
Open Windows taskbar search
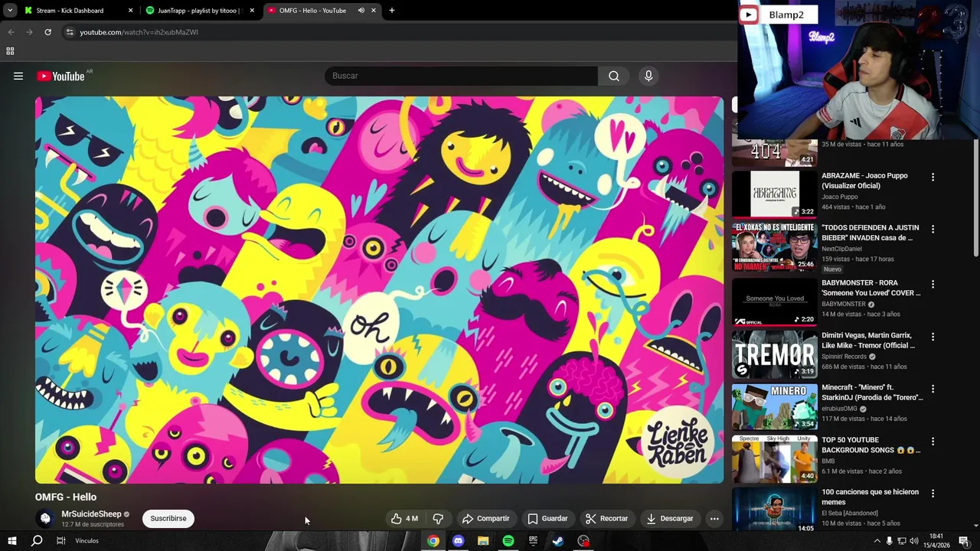click(37, 541)
